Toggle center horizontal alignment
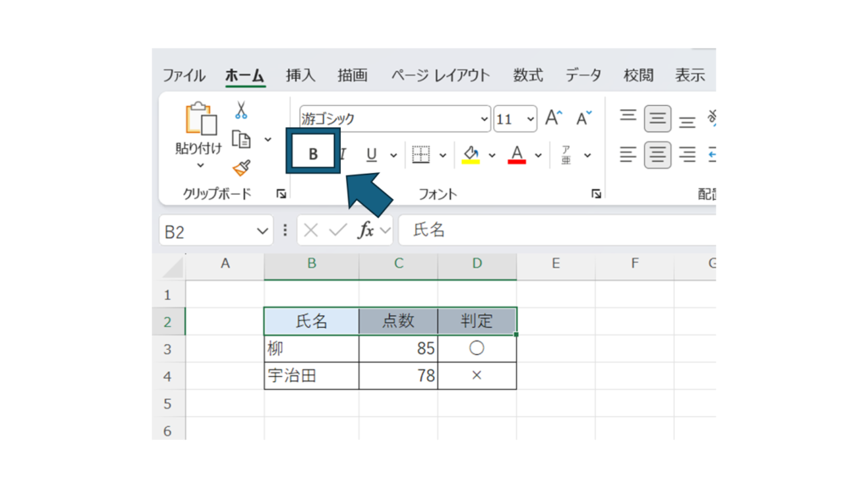Viewport: 868px width, 488px height. point(657,155)
